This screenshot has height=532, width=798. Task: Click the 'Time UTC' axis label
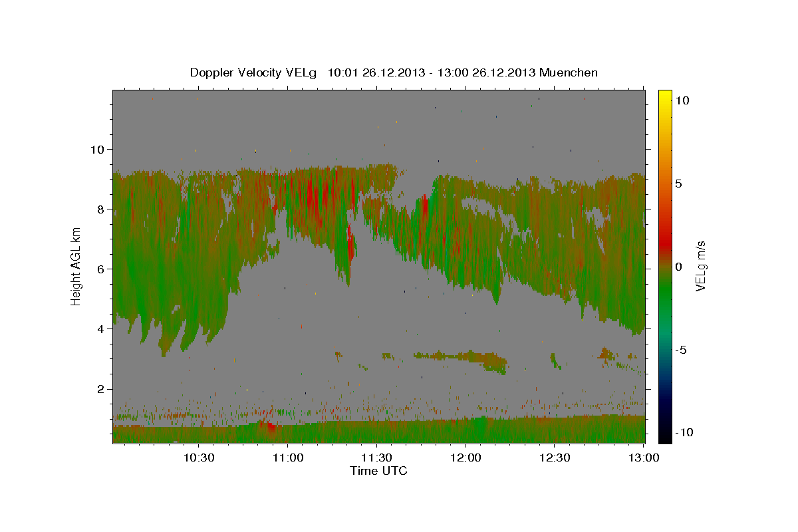378,471
